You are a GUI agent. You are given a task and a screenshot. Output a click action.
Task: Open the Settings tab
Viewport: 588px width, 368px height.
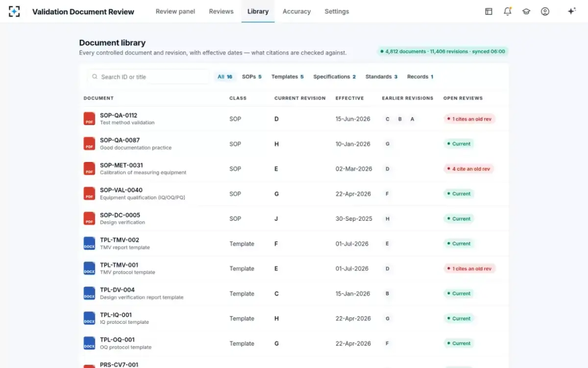[337, 11]
